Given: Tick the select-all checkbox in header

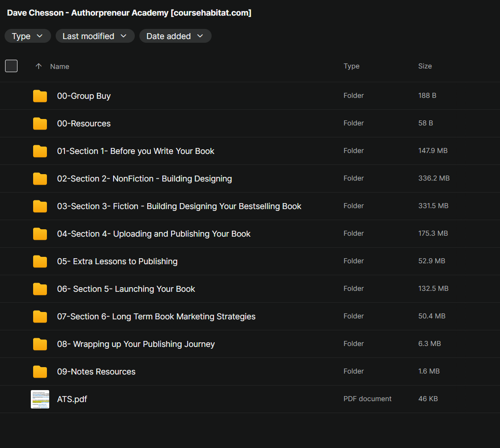Looking at the screenshot, I should click(11, 66).
